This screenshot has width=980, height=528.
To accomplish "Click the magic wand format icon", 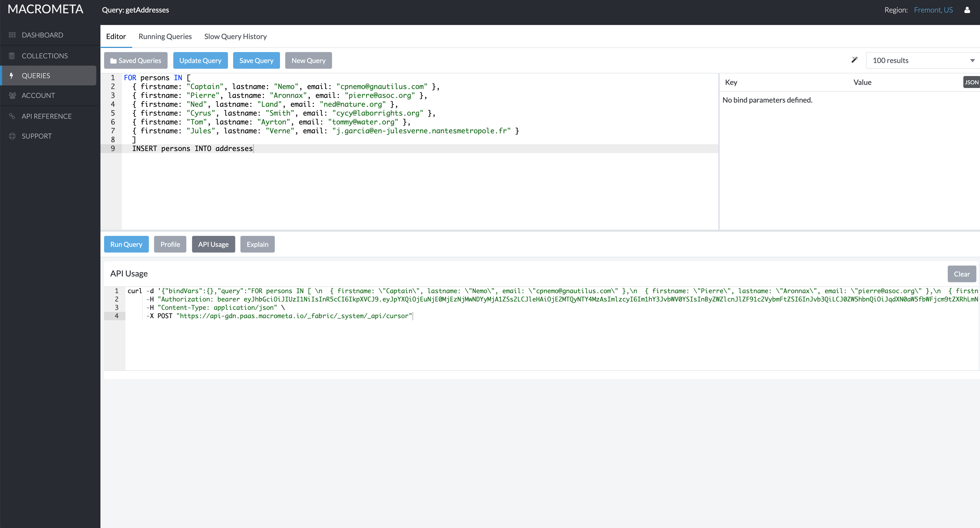I will pyautogui.click(x=854, y=60).
